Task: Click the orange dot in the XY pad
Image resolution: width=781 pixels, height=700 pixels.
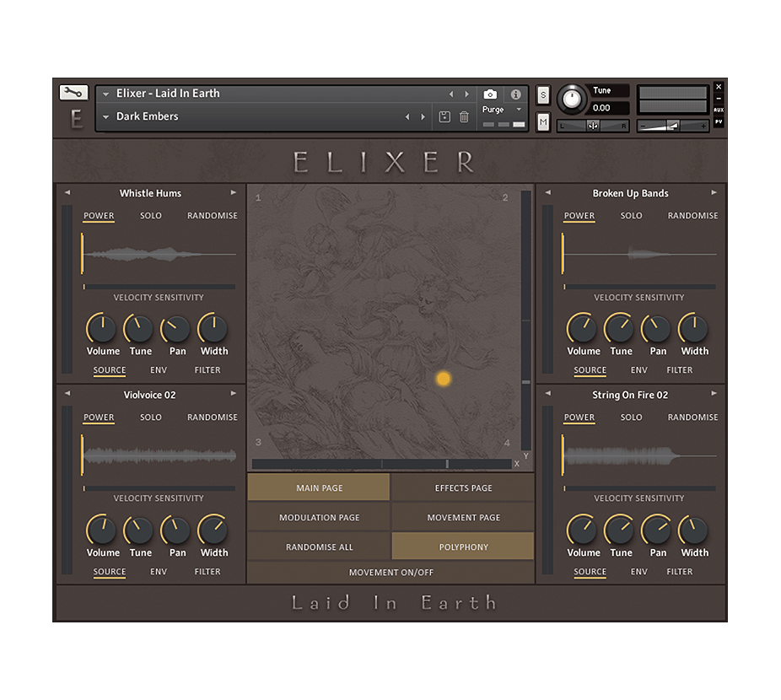Action: click(x=444, y=379)
